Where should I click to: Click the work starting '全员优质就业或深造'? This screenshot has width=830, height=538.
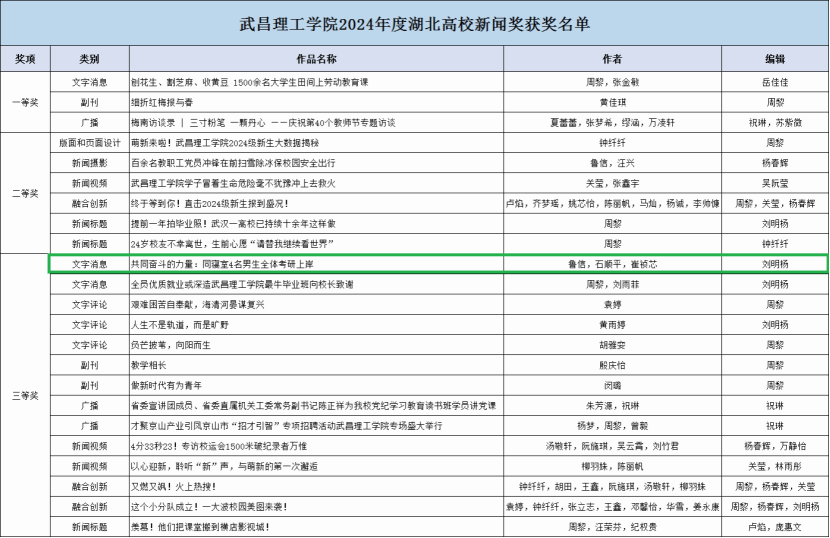(x=242, y=284)
